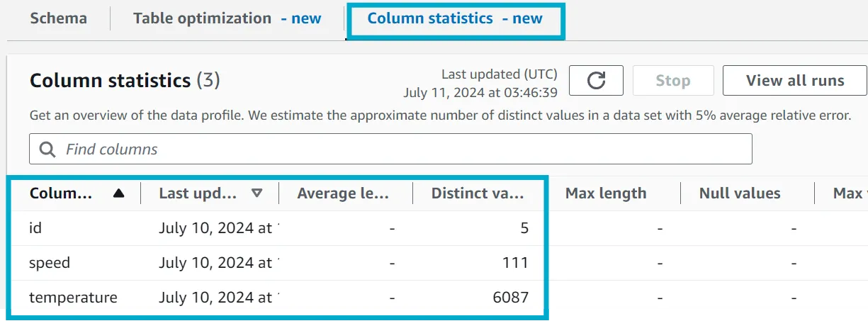Image resolution: width=868 pixels, height=321 pixels.
Task: Click distinct value 5 for id
Action: click(x=524, y=228)
